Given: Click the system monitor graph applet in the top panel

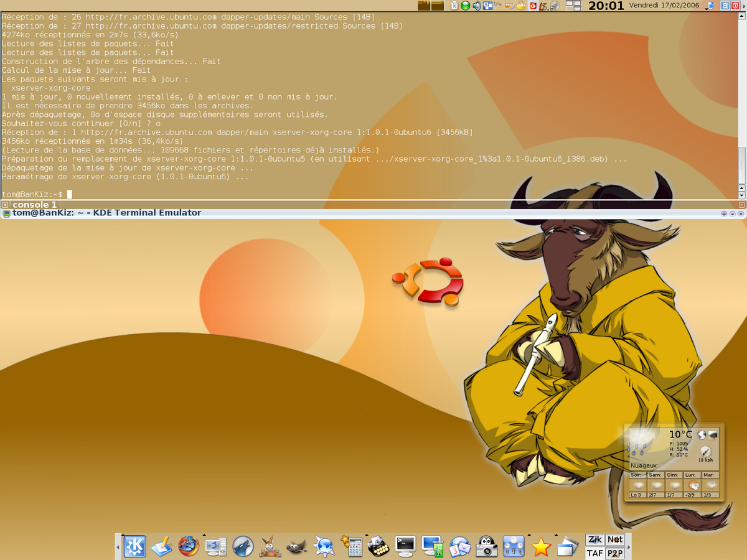Looking at the screenshot, I should click(431, 6).
